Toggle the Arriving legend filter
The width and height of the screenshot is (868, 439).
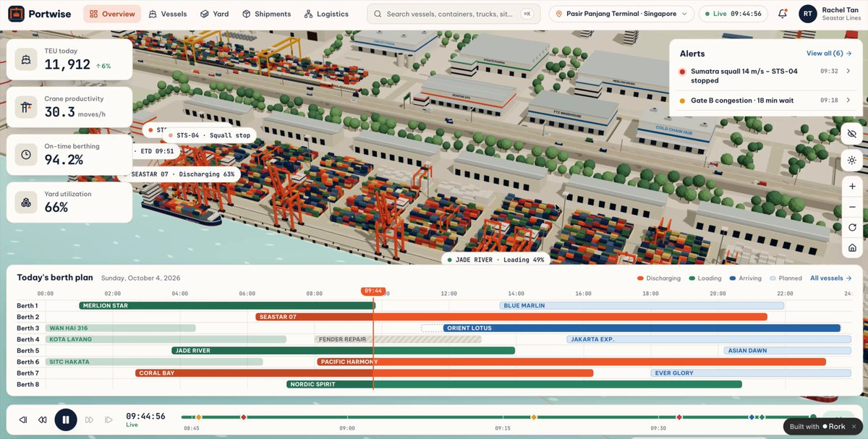tap(746, 278)
